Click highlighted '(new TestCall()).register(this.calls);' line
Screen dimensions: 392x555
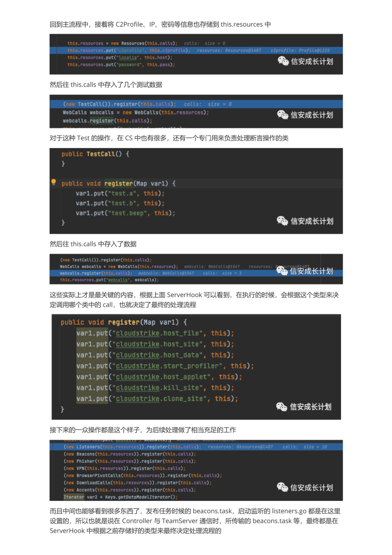pos(196,104)
